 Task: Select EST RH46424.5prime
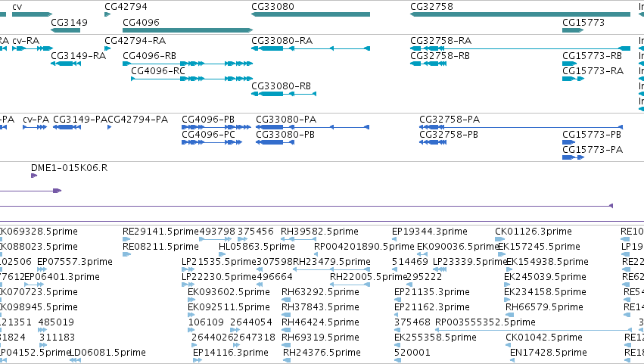286,330
